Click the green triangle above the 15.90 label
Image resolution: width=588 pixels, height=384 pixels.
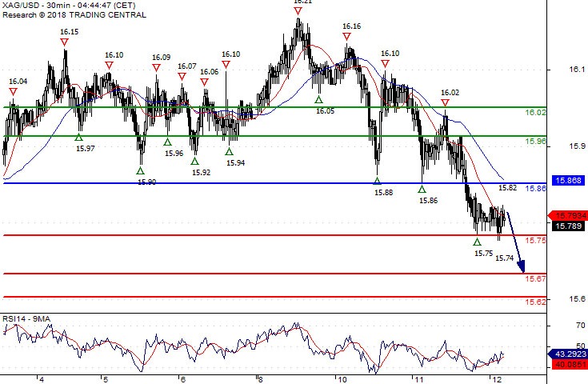tap(140, 171)
